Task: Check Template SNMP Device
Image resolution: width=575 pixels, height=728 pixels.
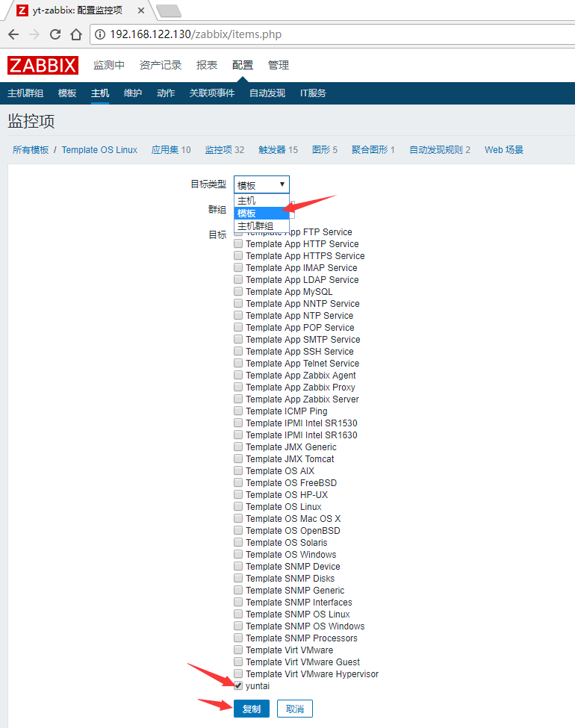Action: click(x=238, y=566)
